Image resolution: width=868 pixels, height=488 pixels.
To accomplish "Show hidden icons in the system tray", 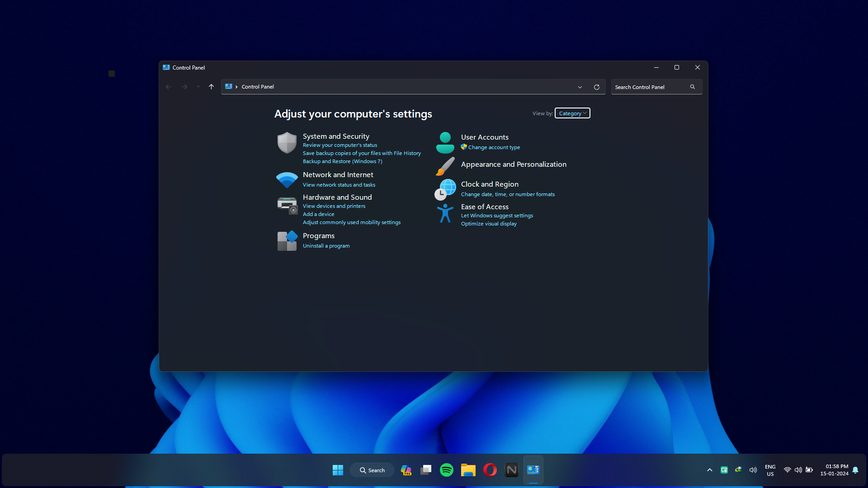I will [x=709, y=470].
